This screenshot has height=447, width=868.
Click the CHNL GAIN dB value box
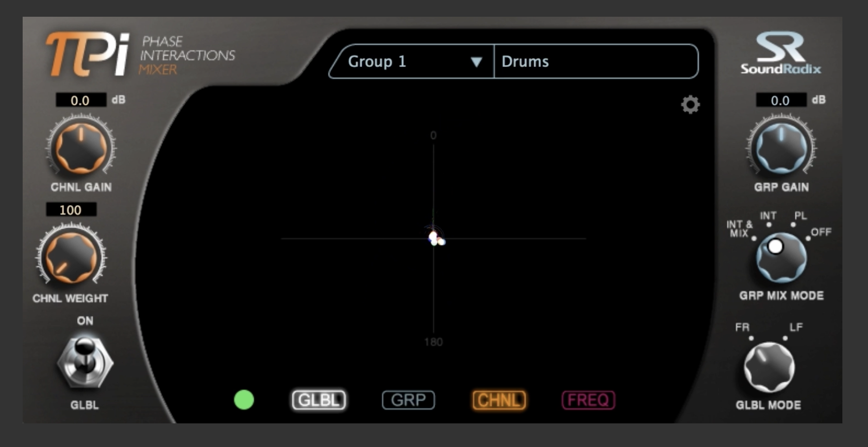(80, 100)
